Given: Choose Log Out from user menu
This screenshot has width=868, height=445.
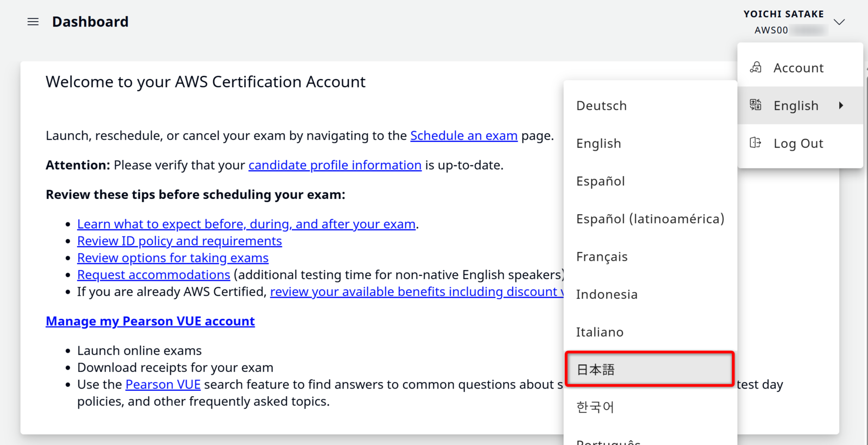Looking at the screenshot, I should 800,143.
